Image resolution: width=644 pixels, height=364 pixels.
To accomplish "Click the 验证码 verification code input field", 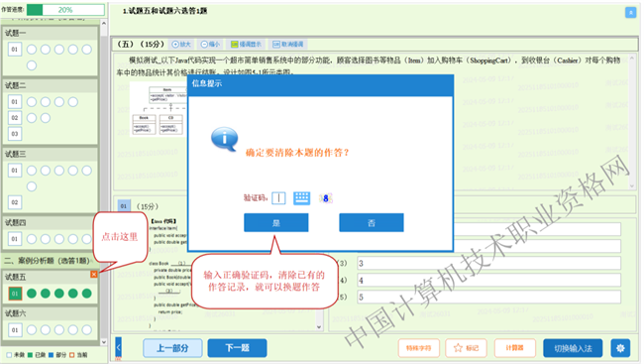I will [x=278, y=198].
